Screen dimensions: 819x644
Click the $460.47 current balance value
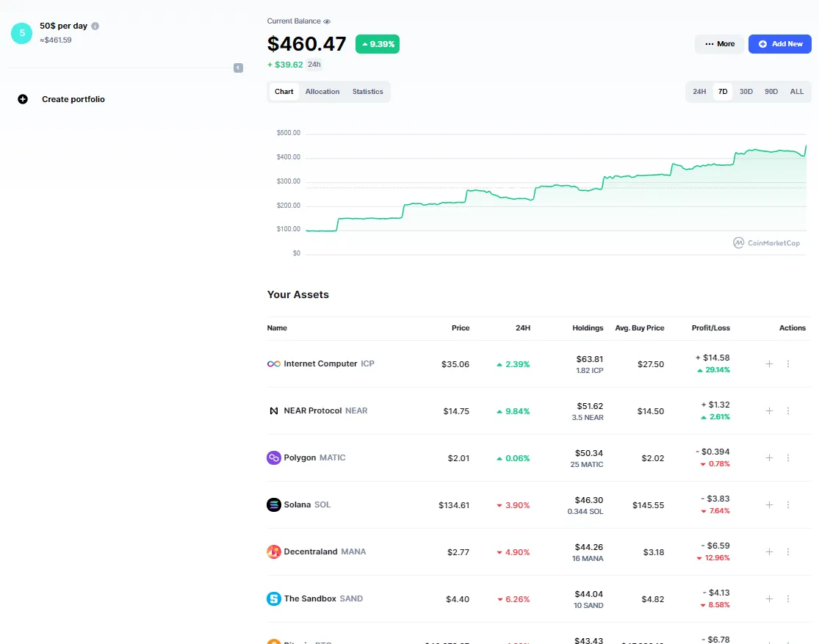[306, 44]
